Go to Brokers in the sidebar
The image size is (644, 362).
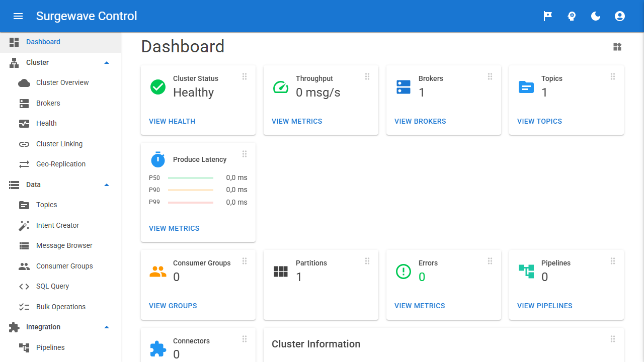[x=60, y=103]
